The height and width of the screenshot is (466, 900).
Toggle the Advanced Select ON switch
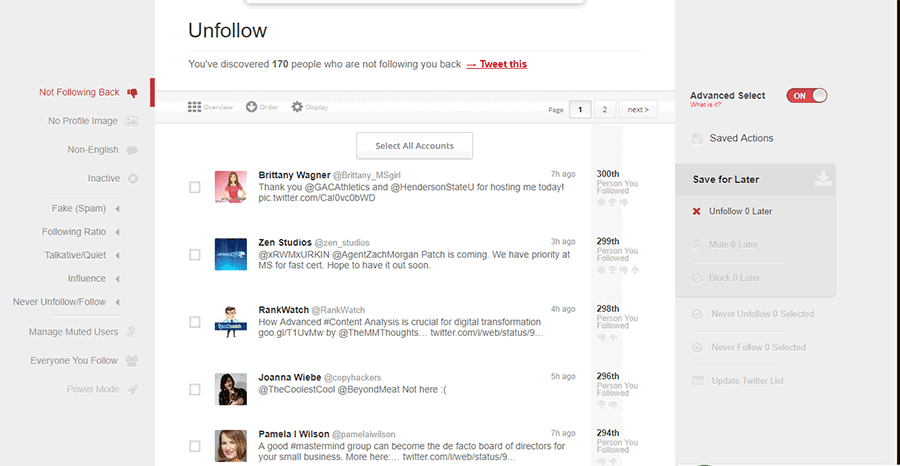[x=806, y=96]
